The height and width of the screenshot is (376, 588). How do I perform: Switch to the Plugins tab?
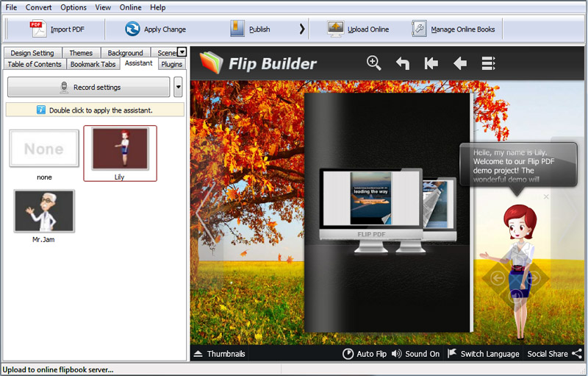coord(172,64)
